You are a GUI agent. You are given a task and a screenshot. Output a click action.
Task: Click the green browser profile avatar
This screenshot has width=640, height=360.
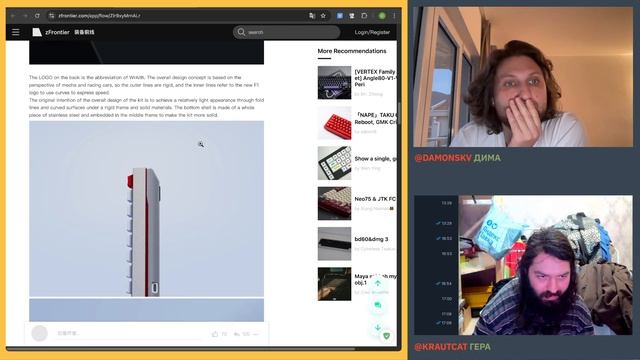click(382, 16)
